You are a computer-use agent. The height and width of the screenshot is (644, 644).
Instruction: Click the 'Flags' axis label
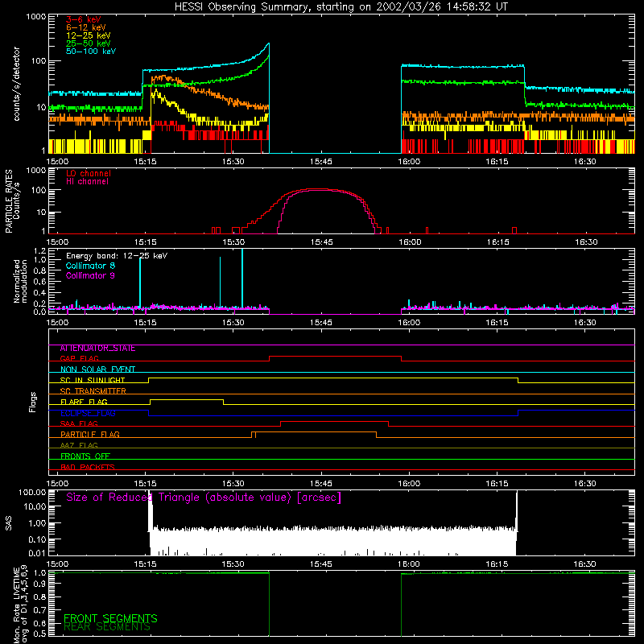click(x=33, y=402)
